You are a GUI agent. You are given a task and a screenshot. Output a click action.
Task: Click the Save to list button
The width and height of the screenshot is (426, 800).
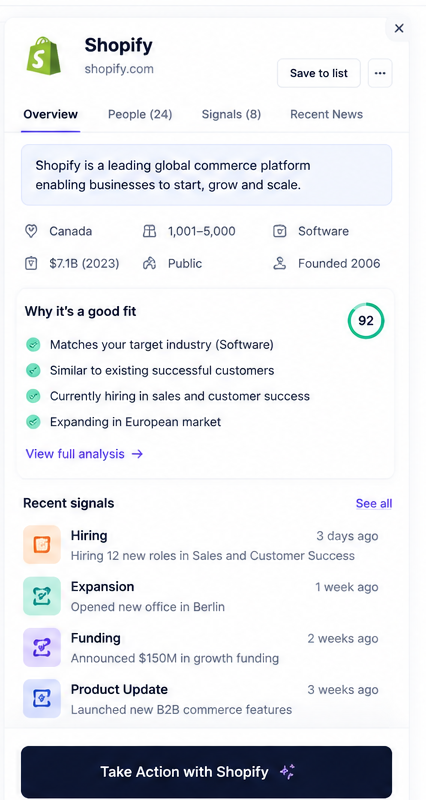[319, 73]
